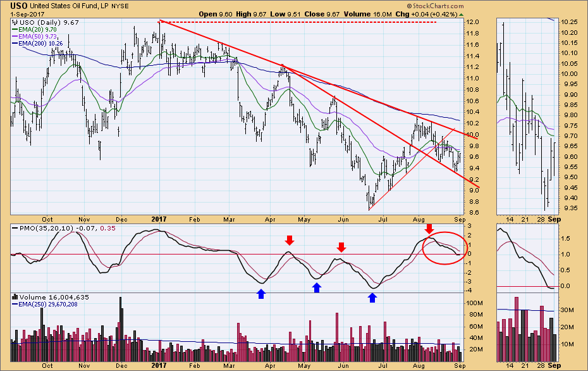
Task: Click the Low 9.51 value
Action: click(285, 15)
